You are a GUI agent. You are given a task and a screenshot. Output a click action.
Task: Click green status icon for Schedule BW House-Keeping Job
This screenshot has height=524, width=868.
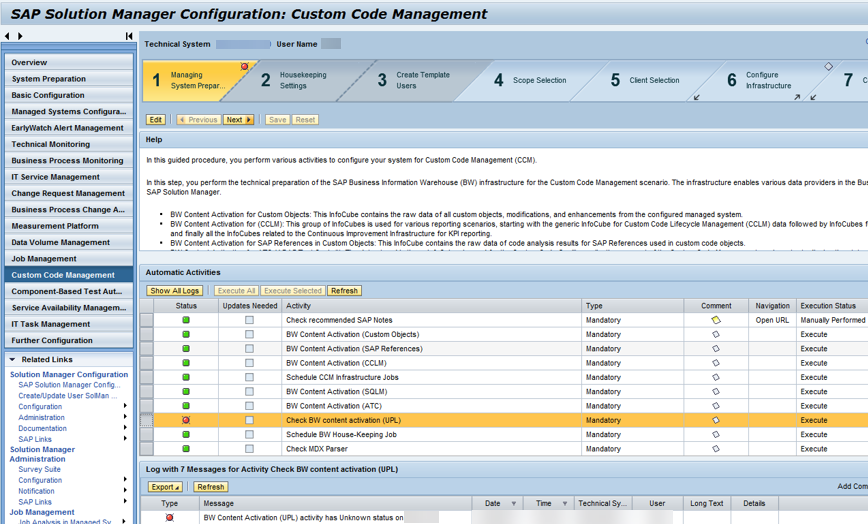tap(186, 434)
